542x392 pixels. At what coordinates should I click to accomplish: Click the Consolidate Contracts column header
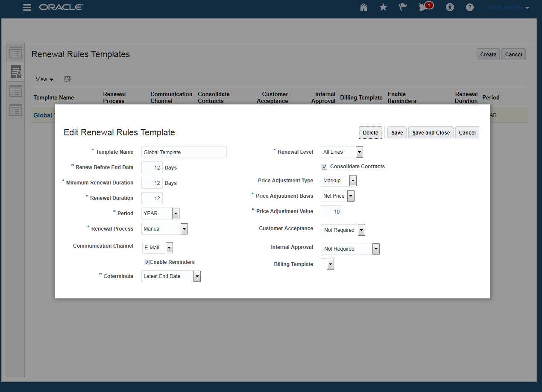214,97
